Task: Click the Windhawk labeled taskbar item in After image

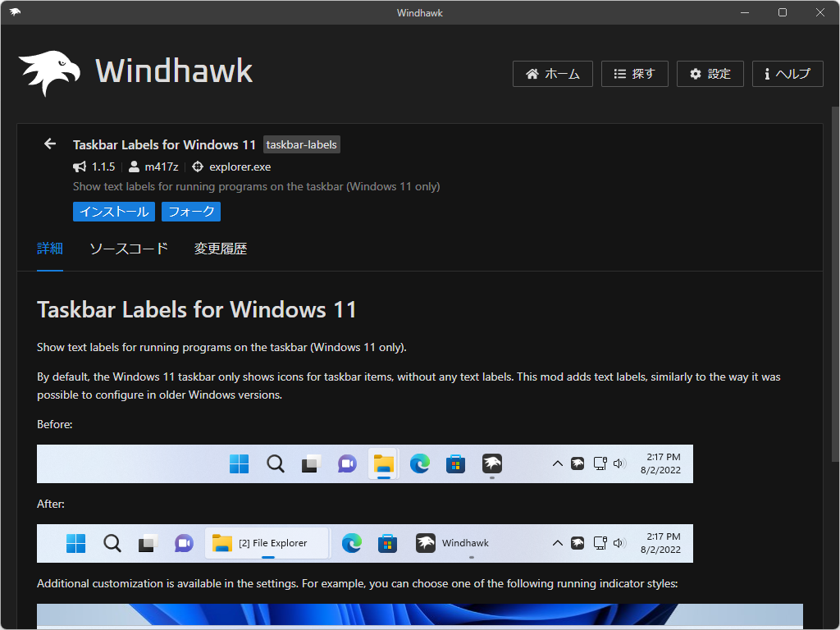Action: [453, 543]
